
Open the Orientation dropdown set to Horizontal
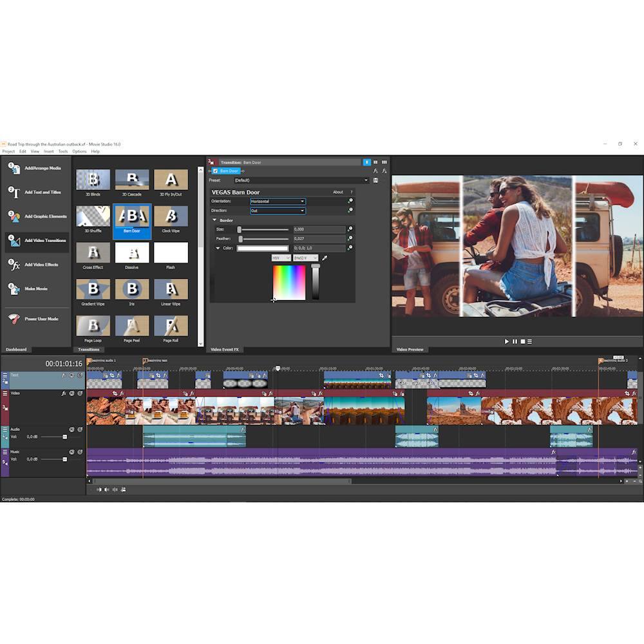(278, 202)
